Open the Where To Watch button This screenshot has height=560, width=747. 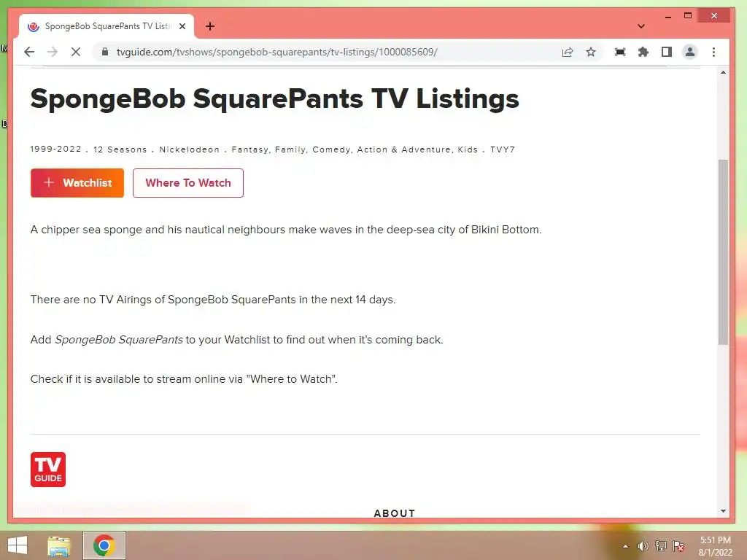pyautogui.click(x=188, y=183)
